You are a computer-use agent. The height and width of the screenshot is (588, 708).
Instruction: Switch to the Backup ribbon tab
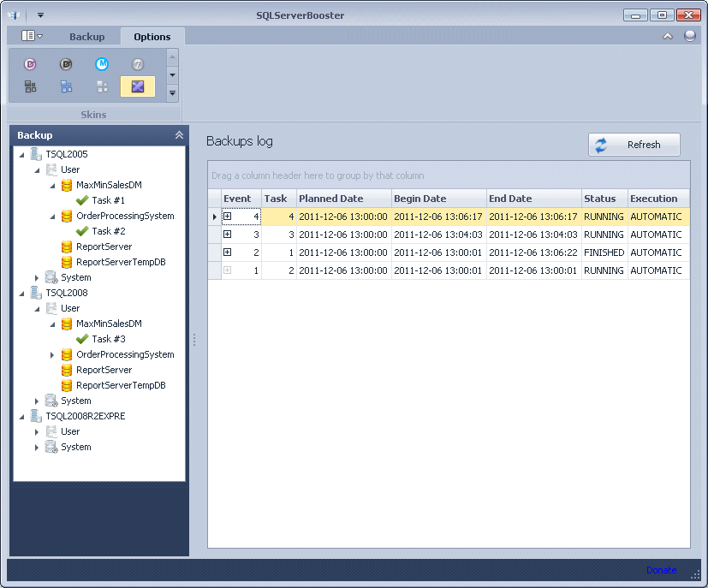tap(86, 37)
